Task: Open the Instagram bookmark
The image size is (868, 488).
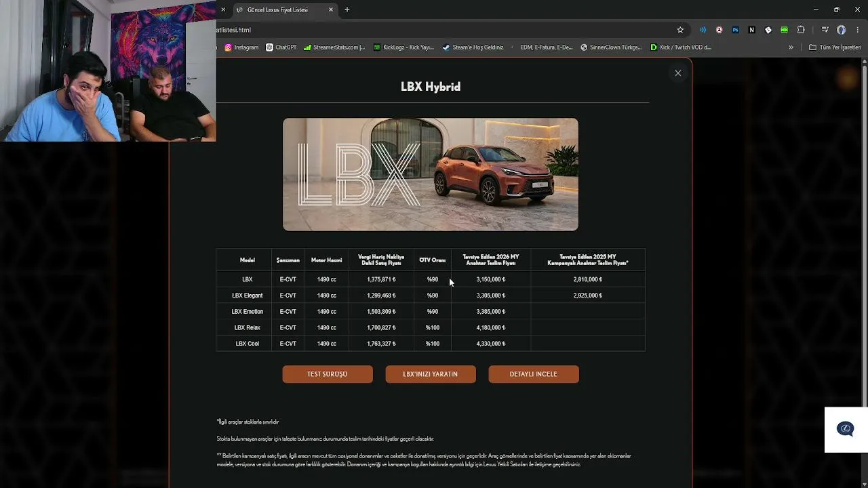Action: click(241, 47)
